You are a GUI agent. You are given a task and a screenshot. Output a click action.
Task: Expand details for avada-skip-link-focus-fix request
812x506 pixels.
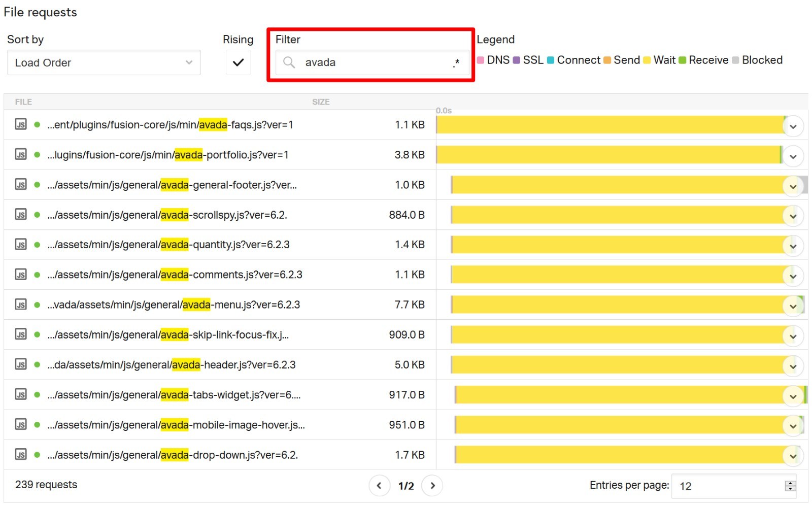[793, 336]
